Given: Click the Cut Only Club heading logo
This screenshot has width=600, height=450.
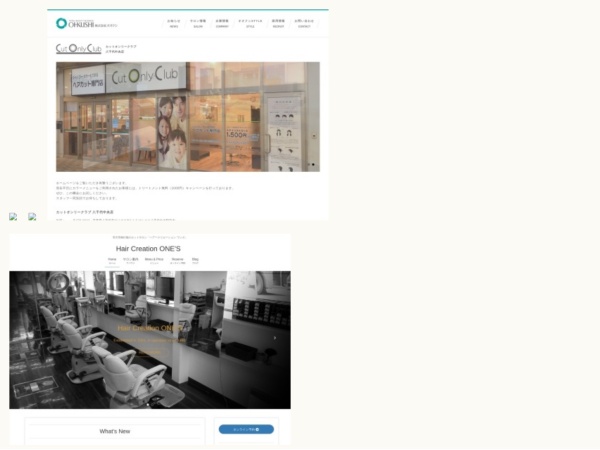Looking at the screenshot, I should (78, 49).
